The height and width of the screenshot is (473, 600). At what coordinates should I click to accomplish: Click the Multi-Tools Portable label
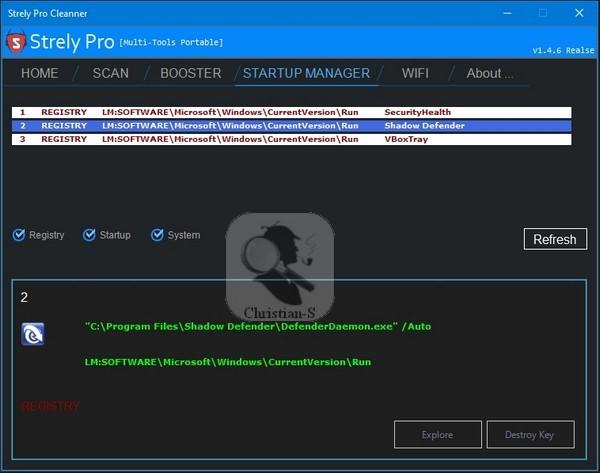[x=171, y=42]
